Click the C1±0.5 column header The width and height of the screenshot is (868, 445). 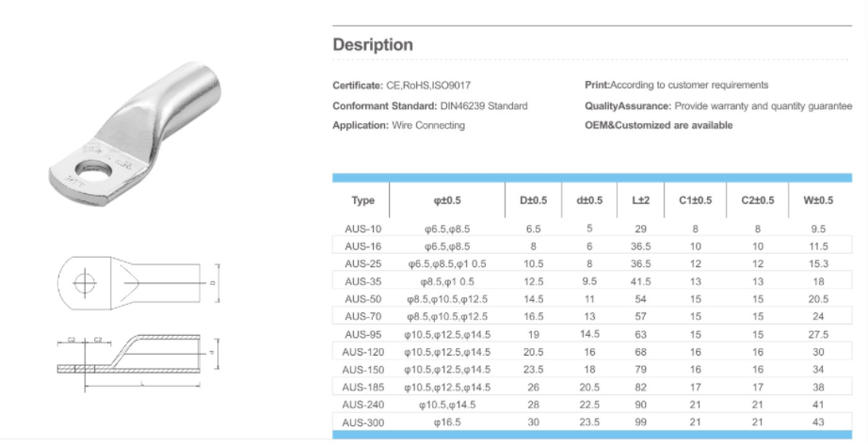(695, 200)
